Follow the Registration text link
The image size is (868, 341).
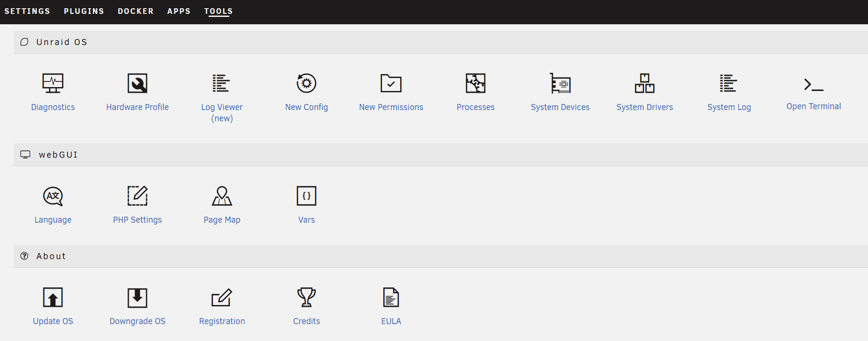(x=222, y=321)
